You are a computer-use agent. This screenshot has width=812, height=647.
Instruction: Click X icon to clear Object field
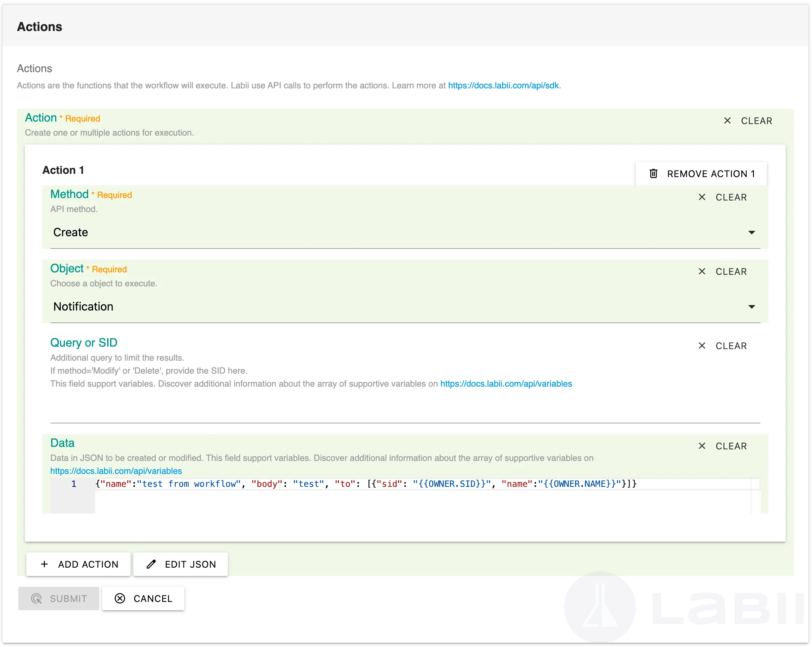point(702,271)
